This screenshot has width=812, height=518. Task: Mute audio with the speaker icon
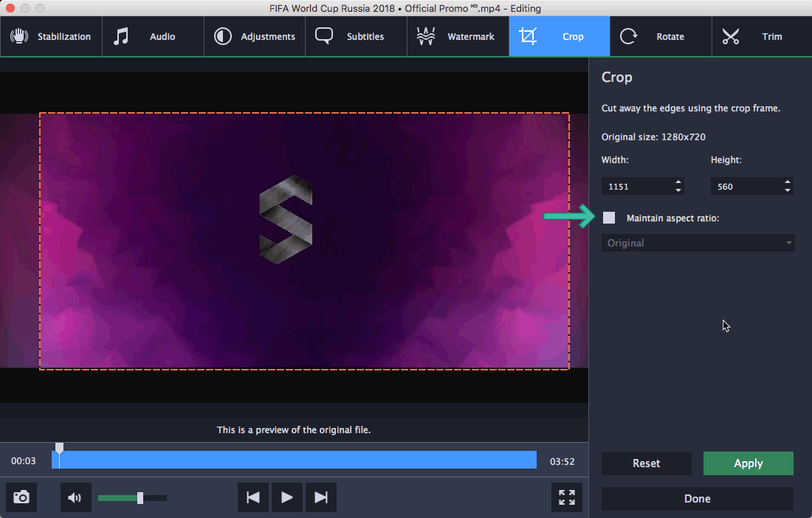pos(75,497)
